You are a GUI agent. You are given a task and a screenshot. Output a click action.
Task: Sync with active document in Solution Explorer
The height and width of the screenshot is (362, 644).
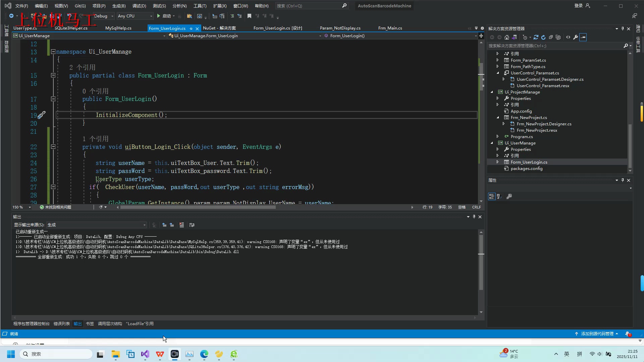pos(536,37)
